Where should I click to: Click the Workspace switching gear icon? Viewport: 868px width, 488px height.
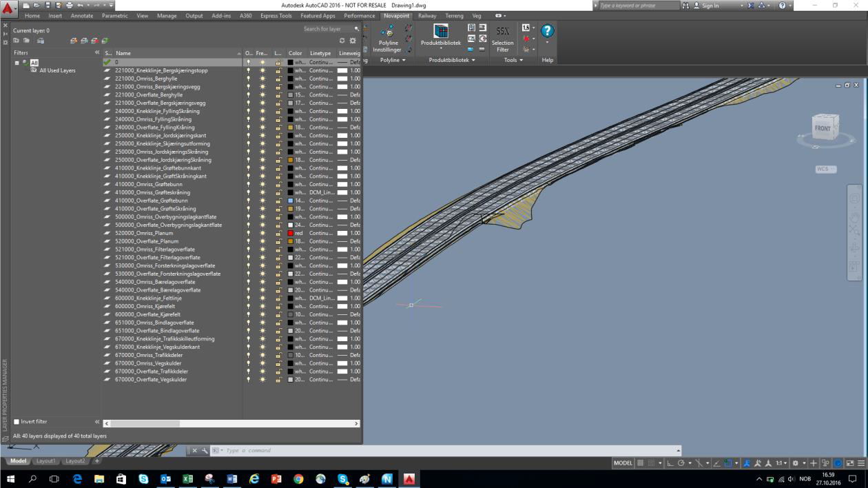pyautogui.click(x=796, y=463)
